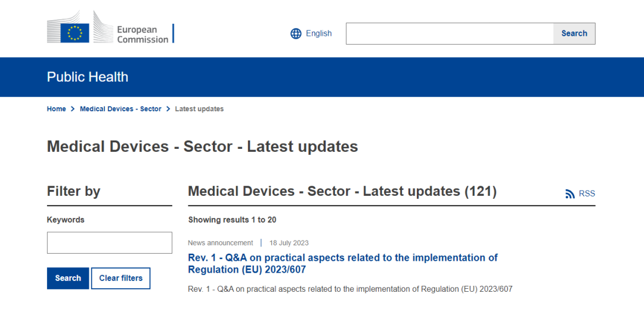
Task: Click the Clear filters button
Action: click(120, 278)
